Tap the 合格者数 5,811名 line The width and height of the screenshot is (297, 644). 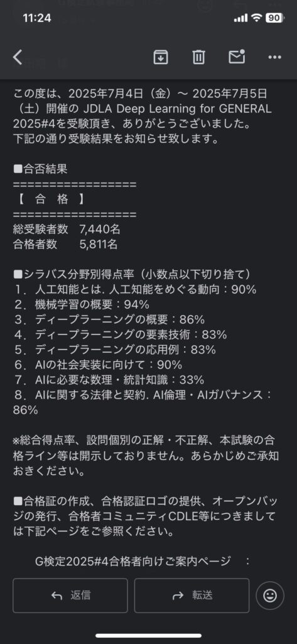click(66, 245)
